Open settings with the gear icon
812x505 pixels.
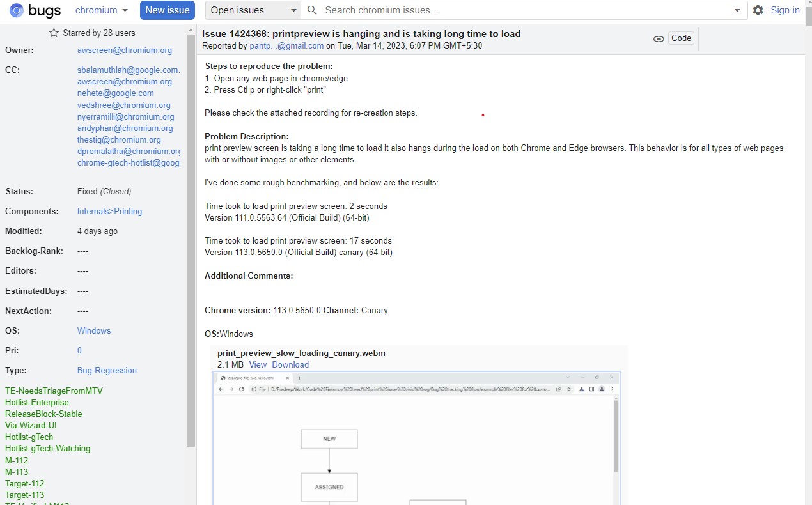pyautogui.click(x=758, y=10)
